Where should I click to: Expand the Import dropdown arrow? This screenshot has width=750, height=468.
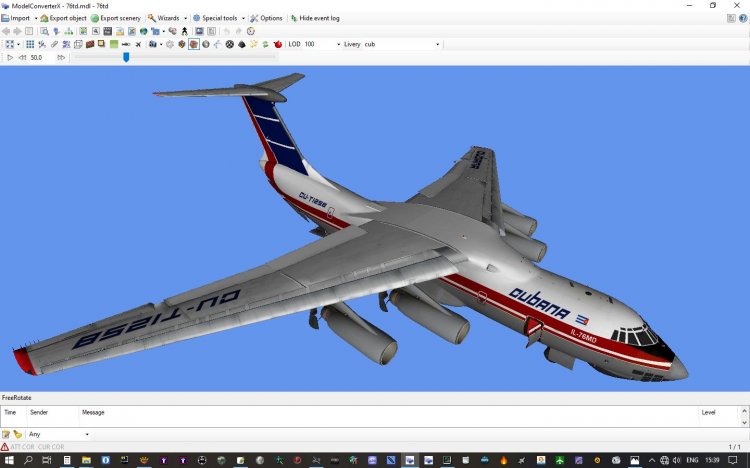[x=36, y=18]
